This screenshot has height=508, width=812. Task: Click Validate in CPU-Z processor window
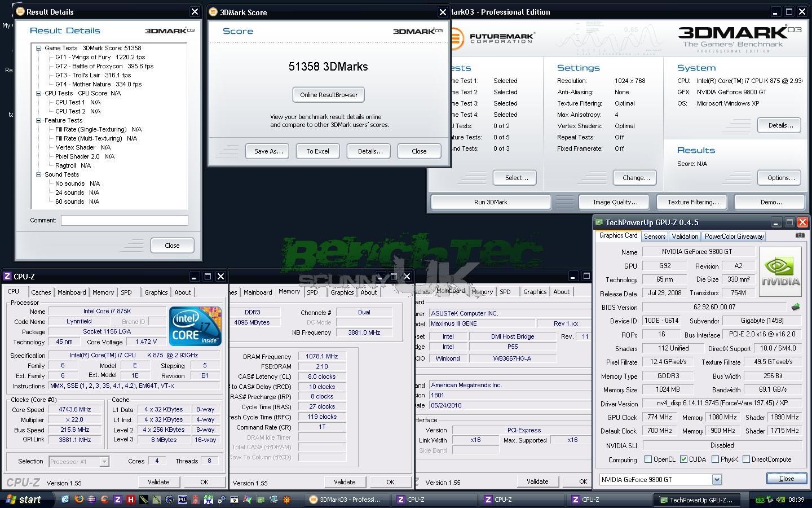pos(158,482)
